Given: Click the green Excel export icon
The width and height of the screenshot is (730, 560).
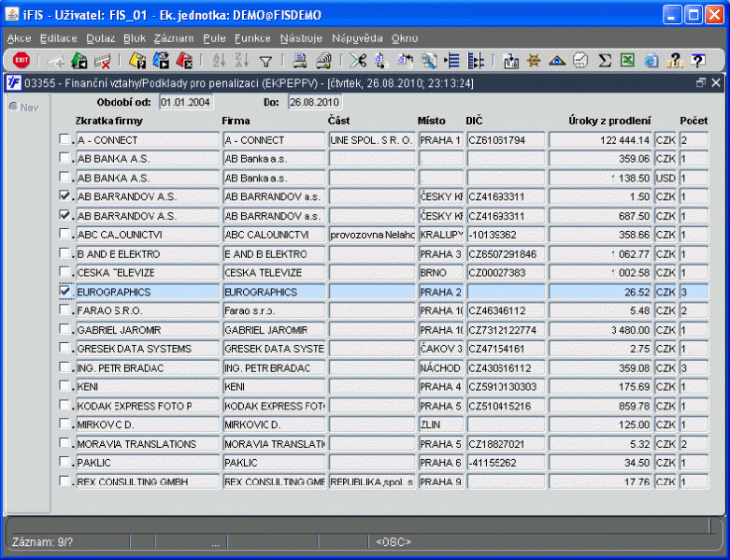Looking at the screenshot, I should [x=627, y=61].
